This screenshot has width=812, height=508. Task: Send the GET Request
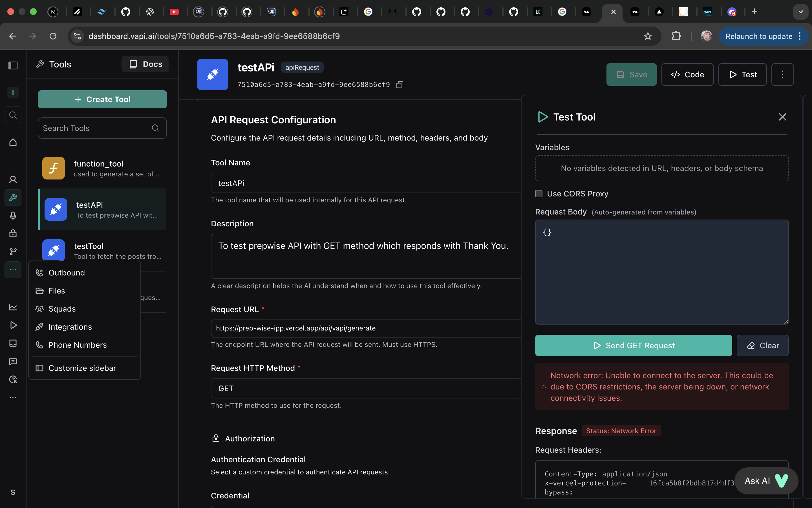(x=634, y=345)
